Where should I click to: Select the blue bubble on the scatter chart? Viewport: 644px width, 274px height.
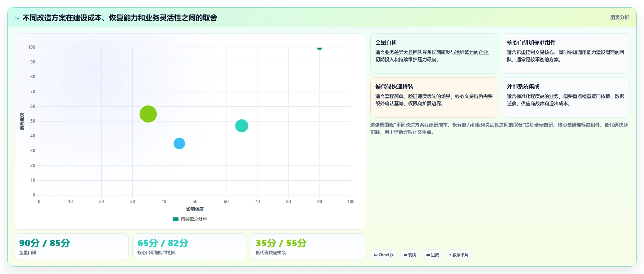coord(179,143)
